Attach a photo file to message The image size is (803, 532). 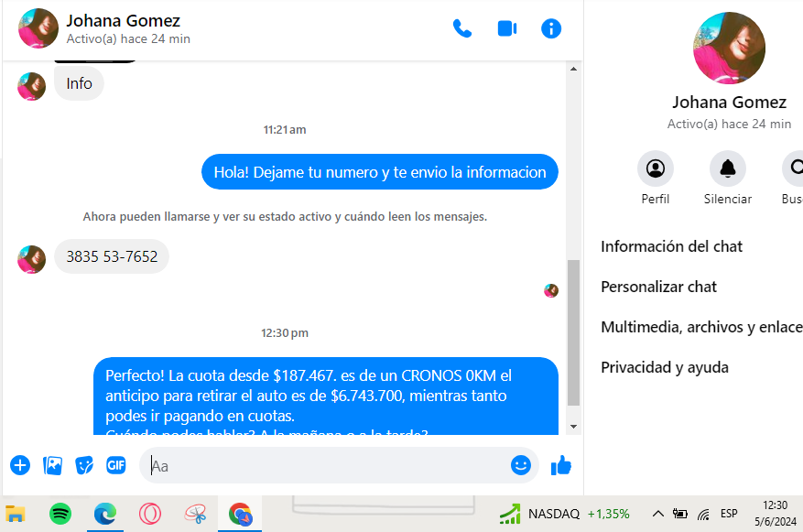click(53, 465)
